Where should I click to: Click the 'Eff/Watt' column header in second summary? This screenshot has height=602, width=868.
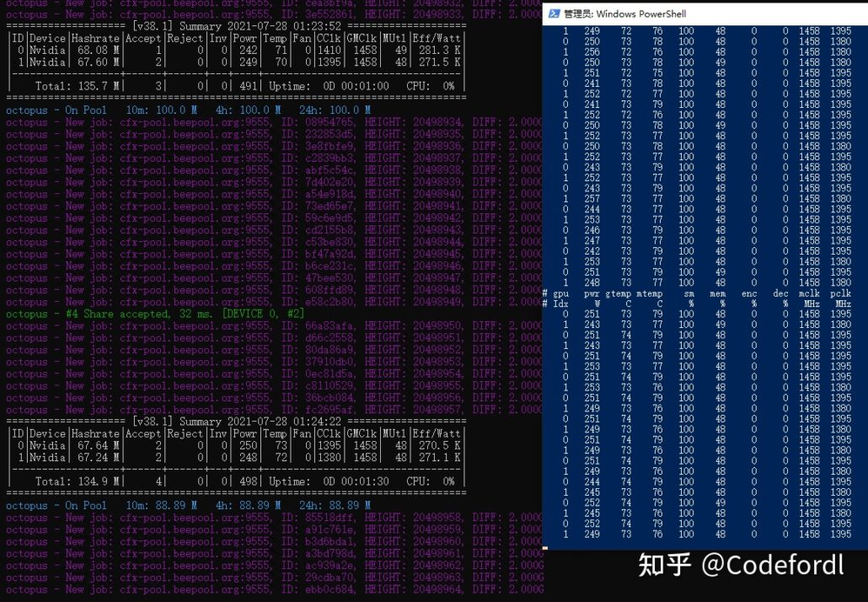coord(437,433)
